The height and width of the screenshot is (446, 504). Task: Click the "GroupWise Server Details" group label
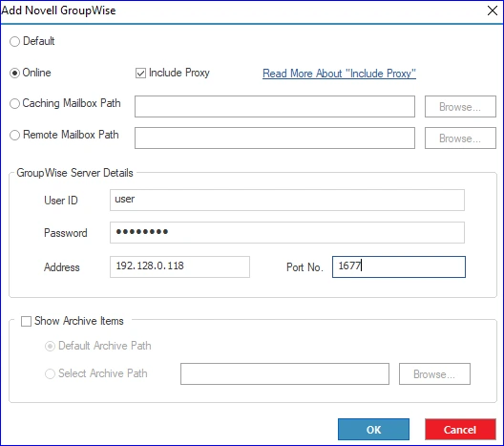click(74, 173)
